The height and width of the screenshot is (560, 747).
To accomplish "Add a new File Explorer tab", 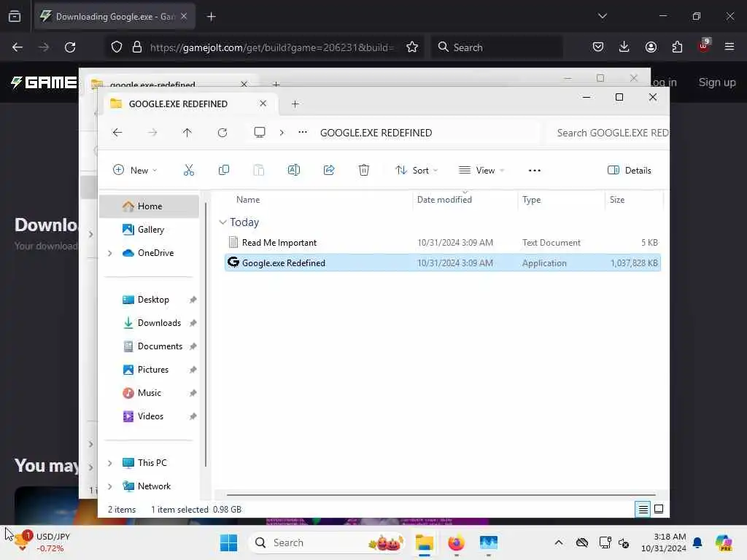I will [295, 104].
